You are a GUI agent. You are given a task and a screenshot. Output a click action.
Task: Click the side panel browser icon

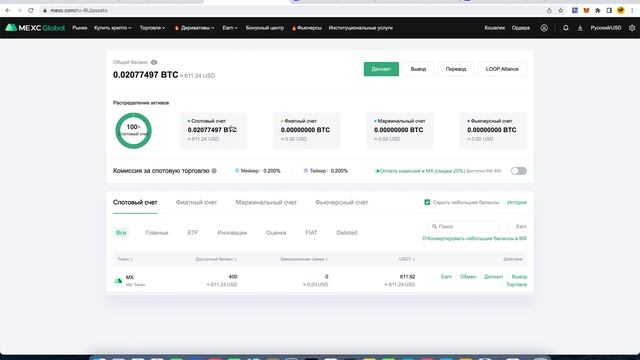click(609, 11)
